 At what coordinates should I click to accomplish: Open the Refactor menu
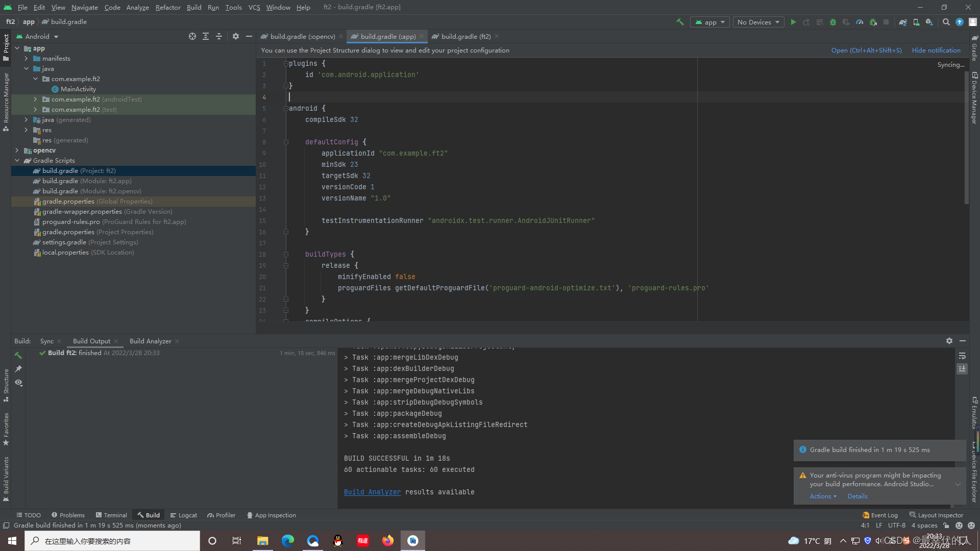[168, 7]
